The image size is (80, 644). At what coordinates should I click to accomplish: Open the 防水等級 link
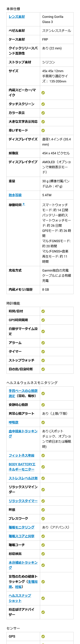point(15,195)
